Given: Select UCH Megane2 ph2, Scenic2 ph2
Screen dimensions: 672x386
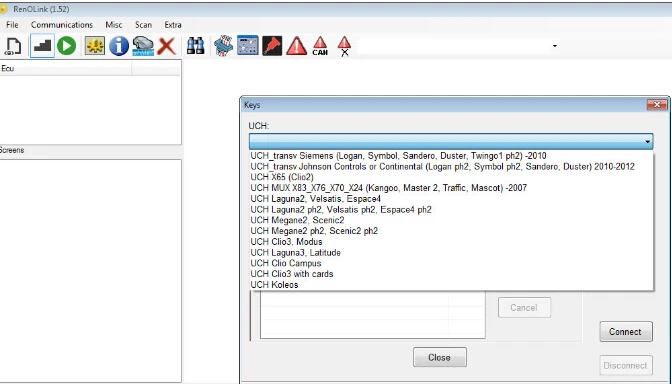Looking at the screenshot, I should 452,231.
